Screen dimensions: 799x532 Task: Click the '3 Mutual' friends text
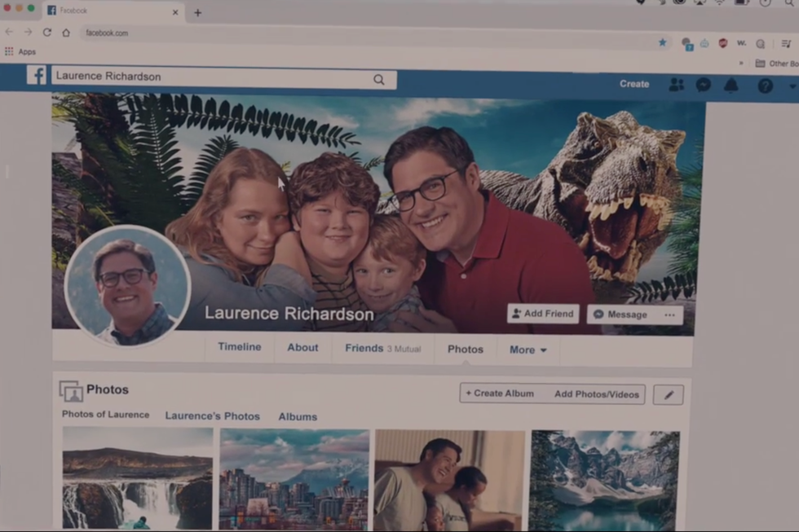(x=404, y=350)
